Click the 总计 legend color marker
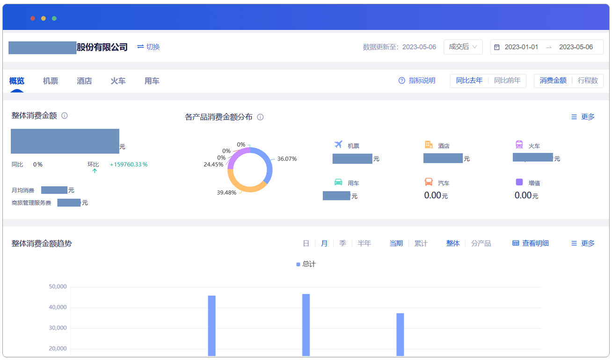 [298, 264]
